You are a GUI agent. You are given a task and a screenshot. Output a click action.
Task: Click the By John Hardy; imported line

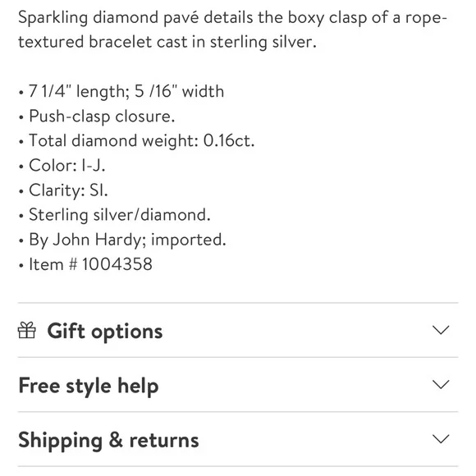coord(122,240)
